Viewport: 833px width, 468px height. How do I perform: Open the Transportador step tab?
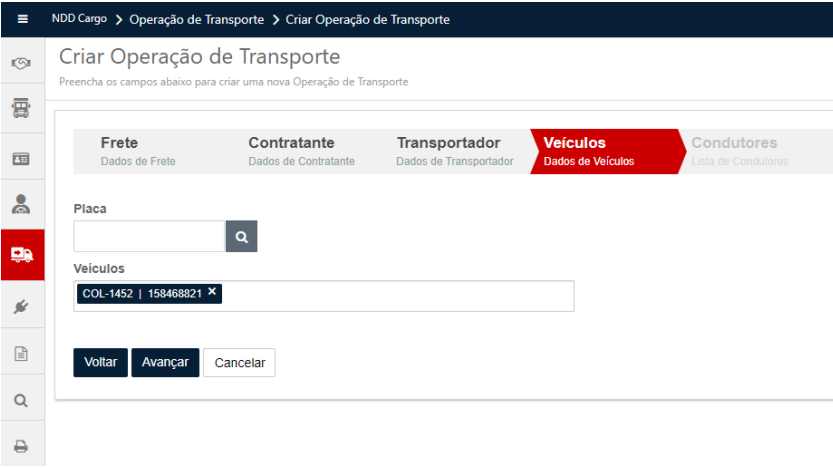point(454,151)
